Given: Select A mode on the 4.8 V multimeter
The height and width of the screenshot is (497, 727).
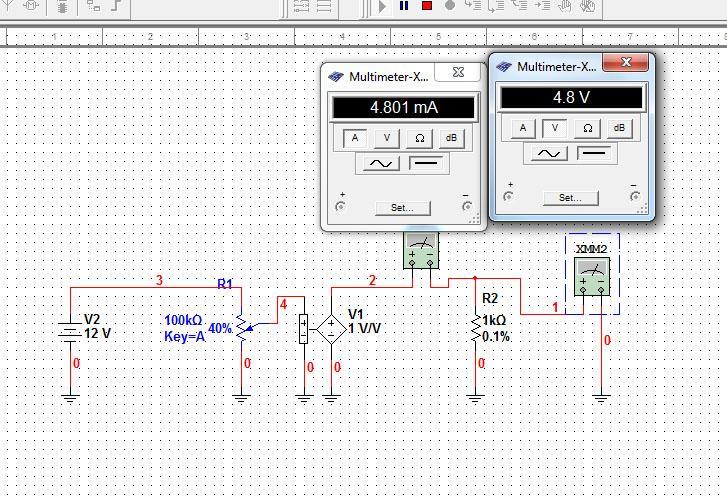Looking at the screenshot, I should tap(523, 128).
